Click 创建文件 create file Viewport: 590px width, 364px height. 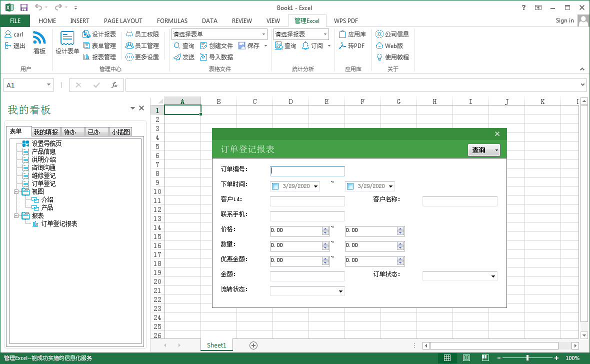(216, 45)
